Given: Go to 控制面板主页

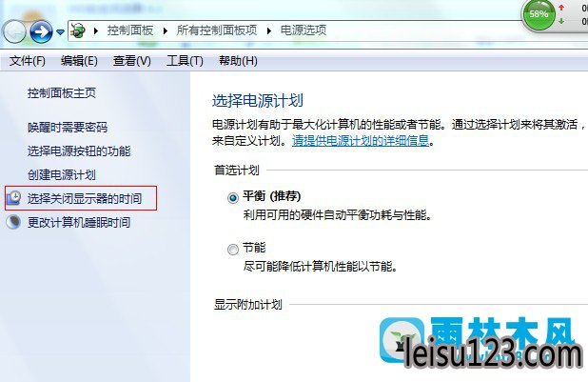Looking at the screenshot, I should [62, 92].
